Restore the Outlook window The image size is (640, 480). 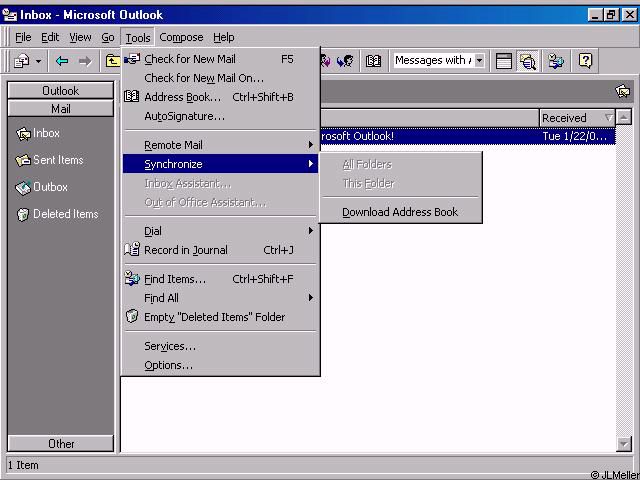click(611, 15)
